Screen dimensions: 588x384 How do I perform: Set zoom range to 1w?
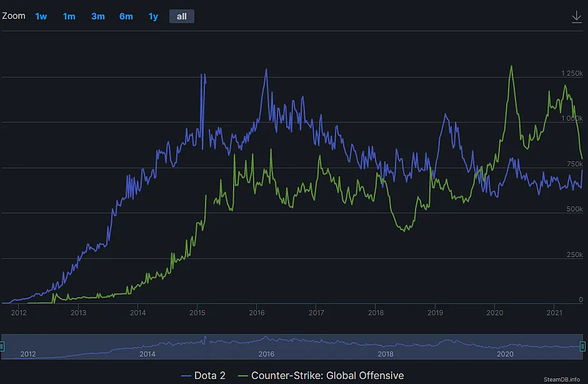tap(41, 16)
